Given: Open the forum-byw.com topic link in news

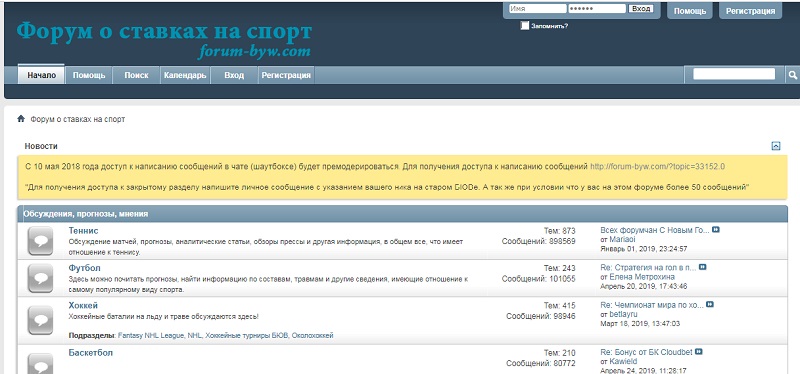Looking at the screenshot, I should (x=657, y=166).
